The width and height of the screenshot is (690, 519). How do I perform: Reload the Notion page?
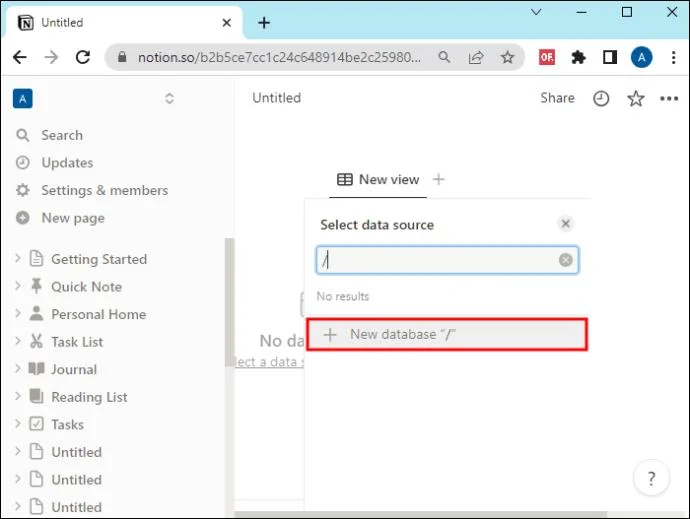83,57
